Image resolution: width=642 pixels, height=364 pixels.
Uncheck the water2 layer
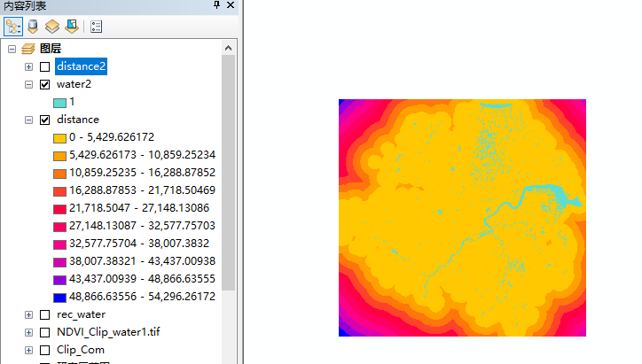[44, 85]
